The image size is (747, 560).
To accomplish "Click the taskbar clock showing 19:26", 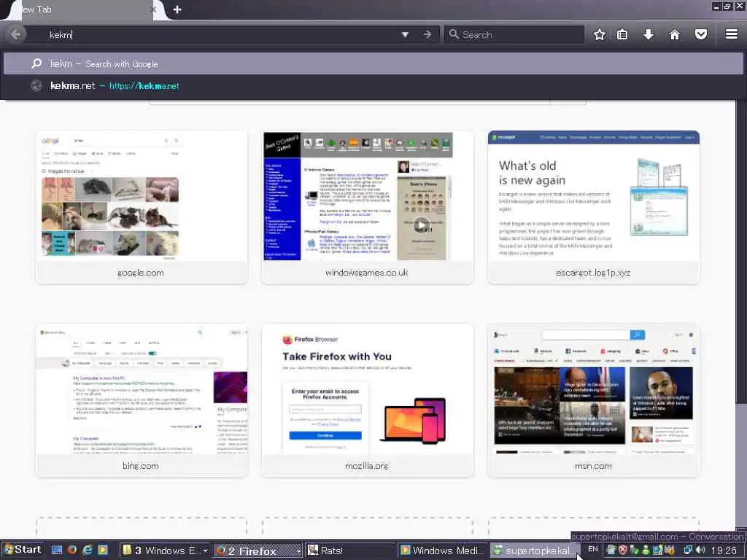I will (724, 551).
